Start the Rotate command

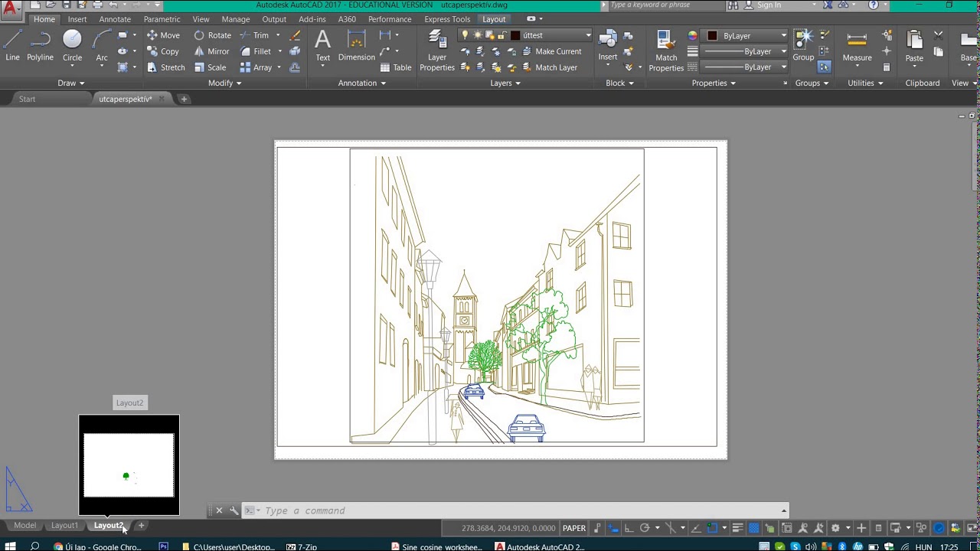pyautogui.click(x=212, y=35)
